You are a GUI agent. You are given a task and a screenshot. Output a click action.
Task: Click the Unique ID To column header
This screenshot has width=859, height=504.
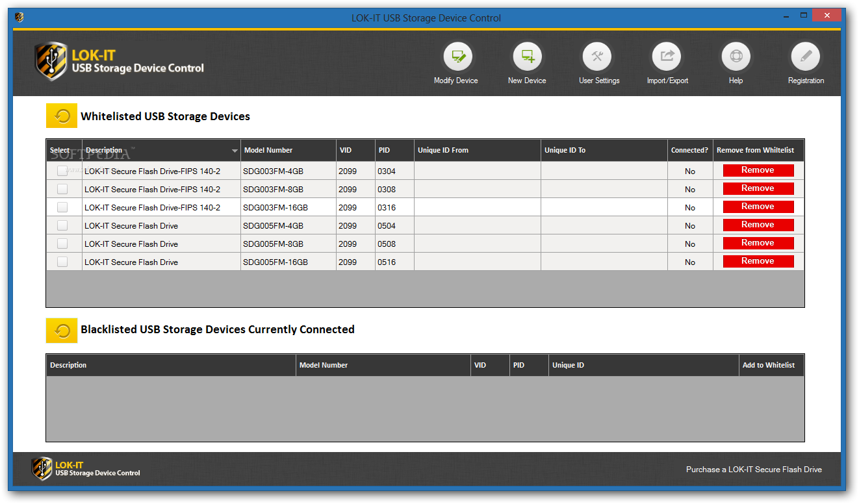(604, 150)
